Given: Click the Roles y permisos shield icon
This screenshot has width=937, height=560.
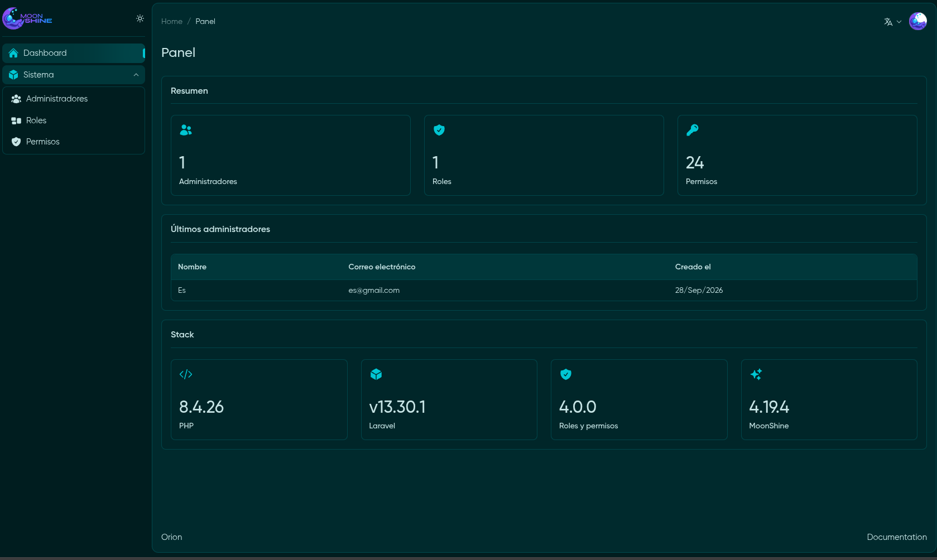Looking at the screenshot, I should [x=566, y=374].
